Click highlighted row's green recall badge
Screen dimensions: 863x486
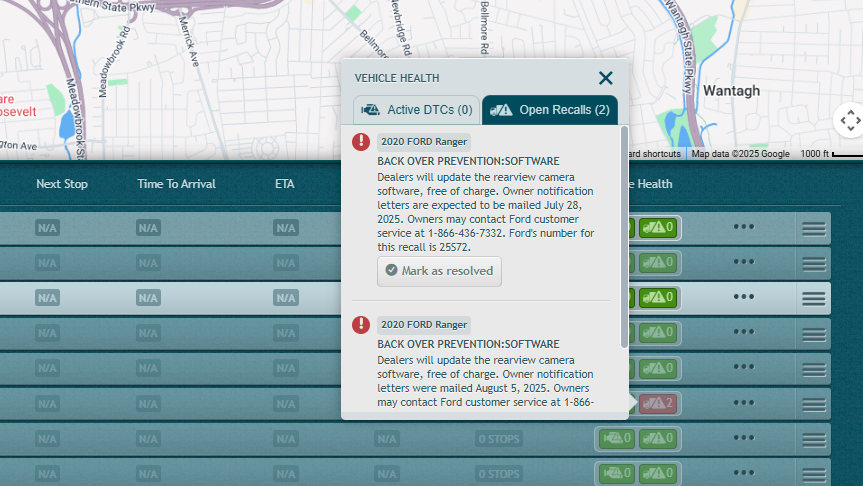pos(659,297)
